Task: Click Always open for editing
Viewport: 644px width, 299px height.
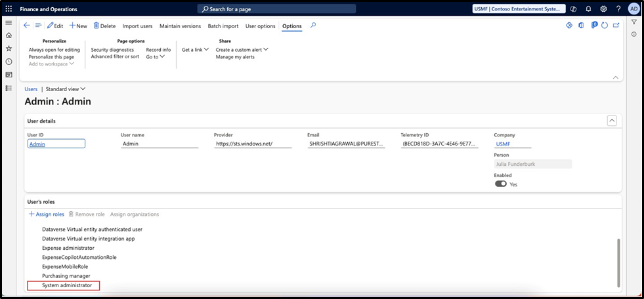Action: 54,50
